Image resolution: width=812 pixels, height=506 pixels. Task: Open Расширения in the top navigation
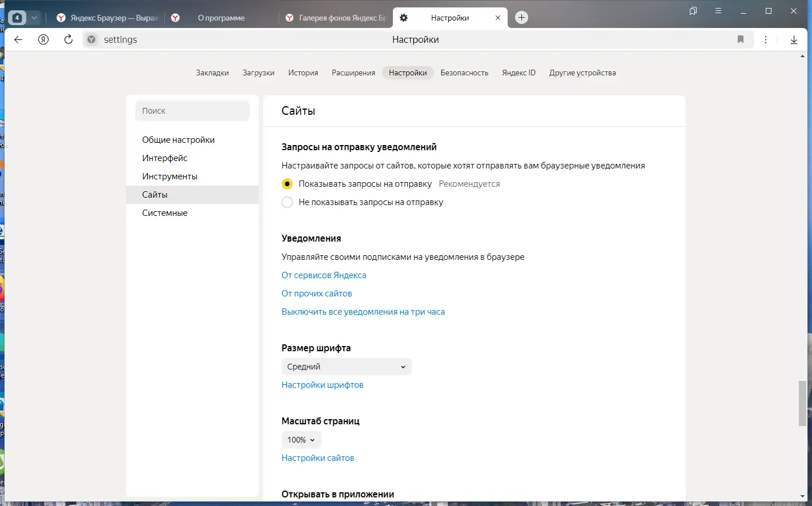click(353, 73)
